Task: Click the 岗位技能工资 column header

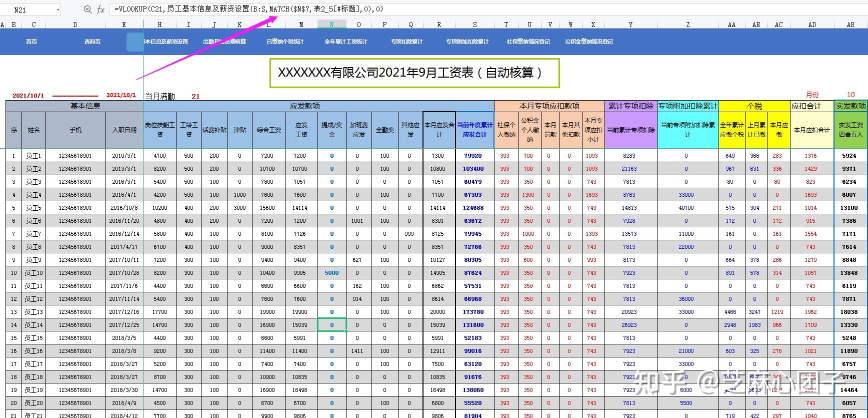Action: coord(160,130)
